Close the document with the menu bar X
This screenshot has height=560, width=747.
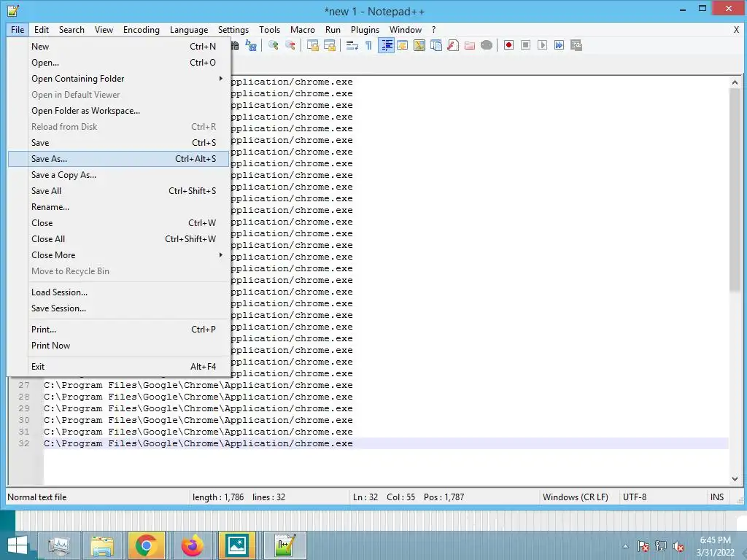pyautogui.click(x=736, y=29)
